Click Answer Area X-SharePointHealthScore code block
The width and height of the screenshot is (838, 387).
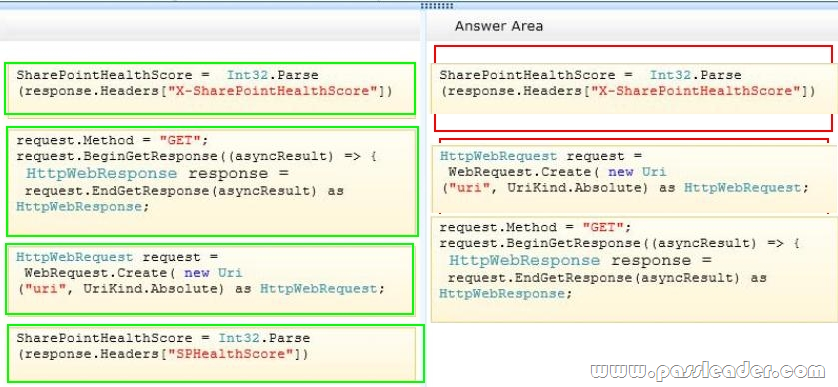(634, 88)
